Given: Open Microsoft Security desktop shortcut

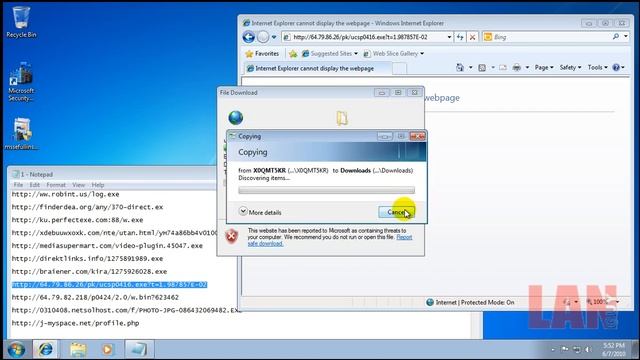Looking at the screenshot, I should (21, 82).
